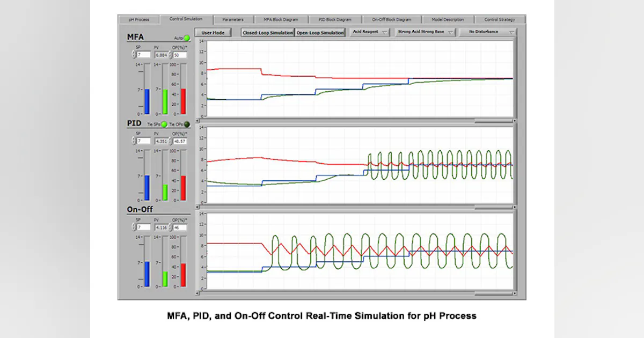
Task: Click the blue MFA SP bar slider
Action: click(147, 89)
